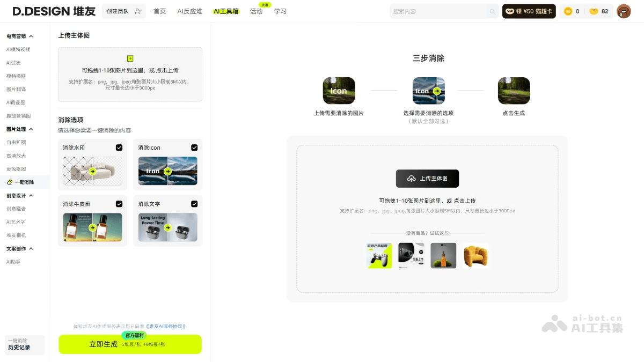
Task: Uncheck the 消除水印 option
Action: tap(120, 147)
